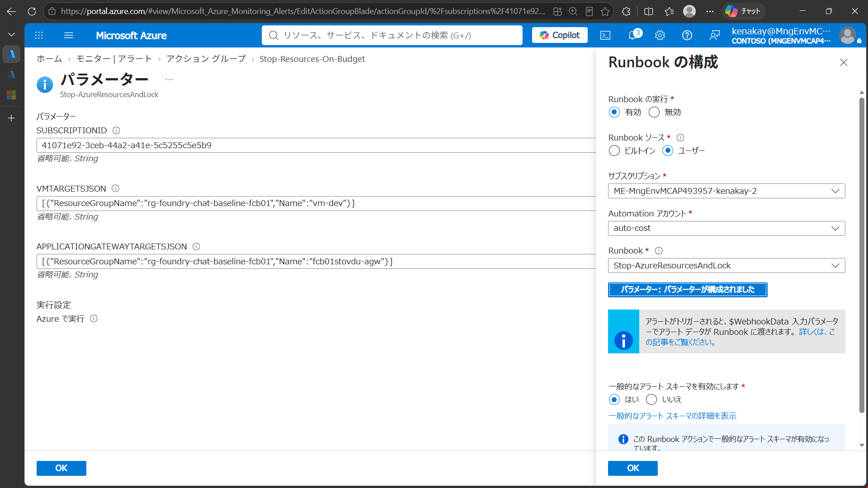Open the Runbook dropdown Stop-AzureResourcesAndLock

(726, 266)
